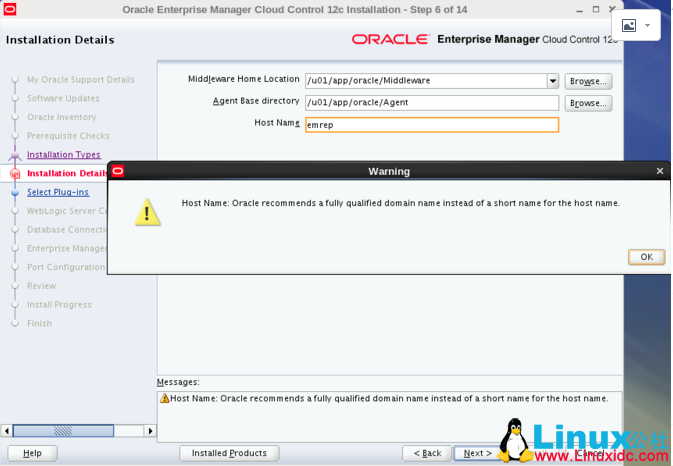Click the yellow warning triangle icon in dialog

pos(148,212)
